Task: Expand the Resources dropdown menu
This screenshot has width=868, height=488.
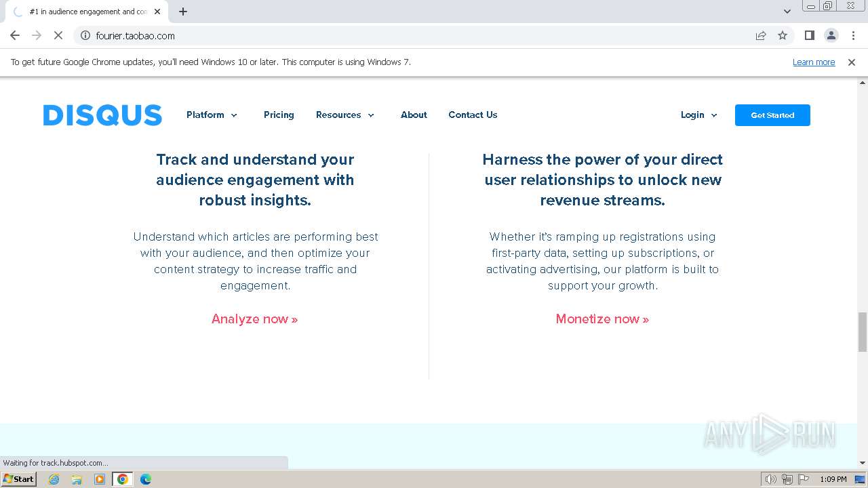Action: [345, 115]
